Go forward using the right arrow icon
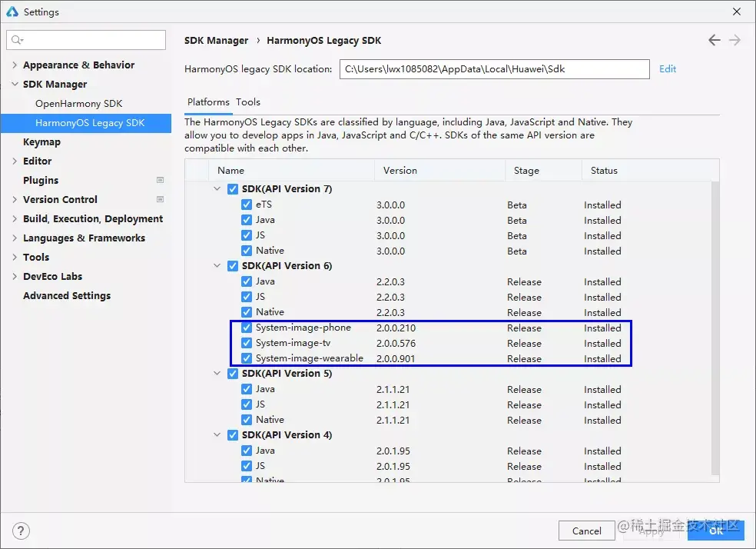The height and width of the screenshot is (549, 756). [x=734, y=40]
